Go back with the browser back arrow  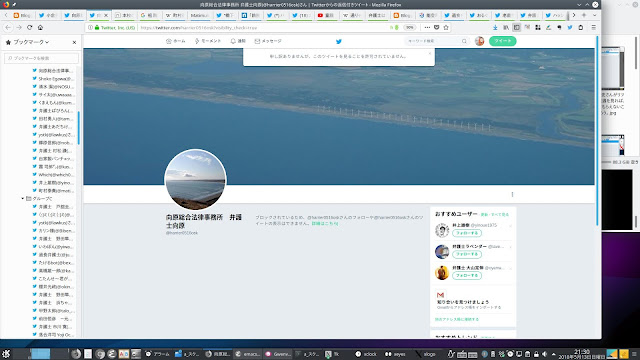point(8,27)
